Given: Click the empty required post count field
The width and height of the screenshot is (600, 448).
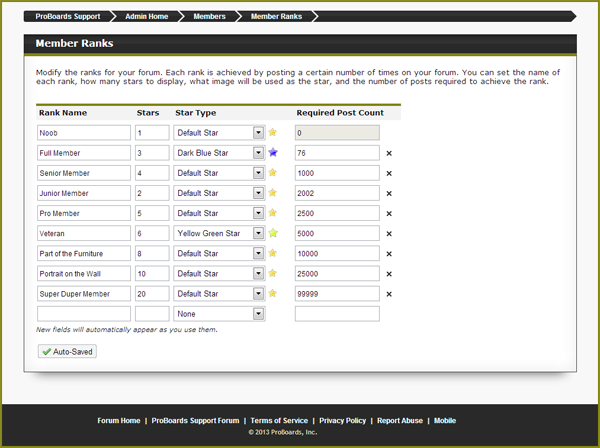Looking at the screenshot, I should pyautogui.click(x=337, y=314).
